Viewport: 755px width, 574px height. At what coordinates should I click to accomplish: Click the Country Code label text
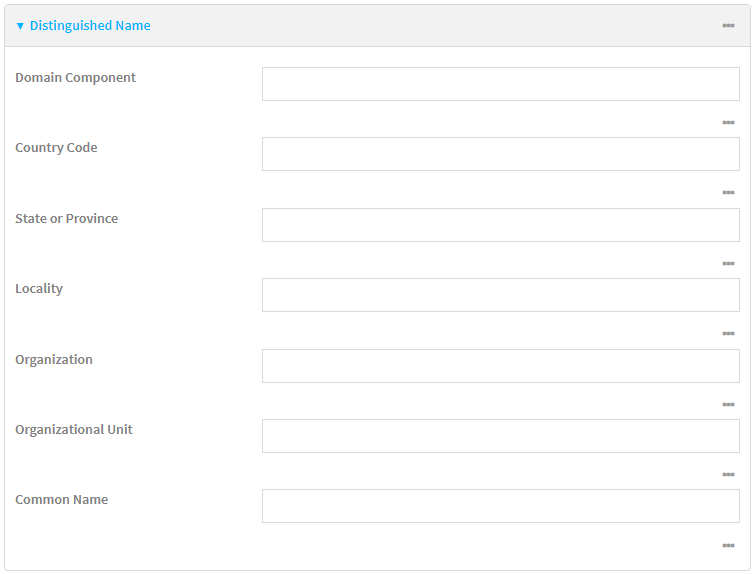coord(56,148)
